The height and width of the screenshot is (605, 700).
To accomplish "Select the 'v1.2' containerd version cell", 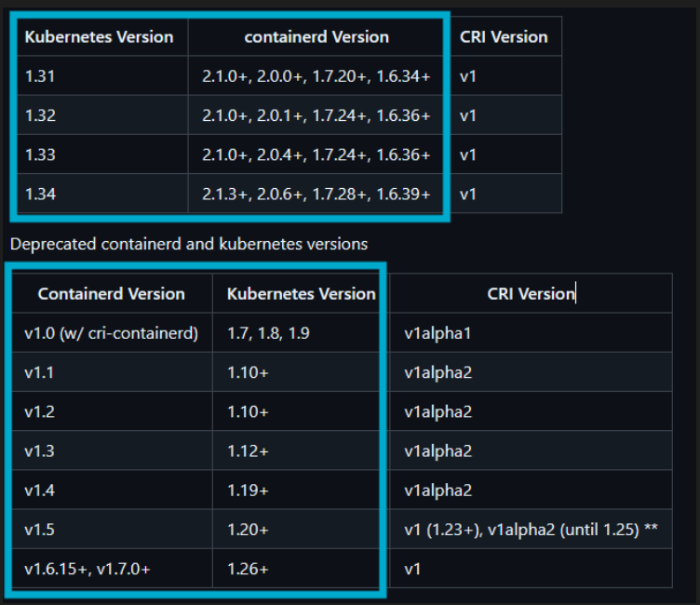I will (112, 411).
